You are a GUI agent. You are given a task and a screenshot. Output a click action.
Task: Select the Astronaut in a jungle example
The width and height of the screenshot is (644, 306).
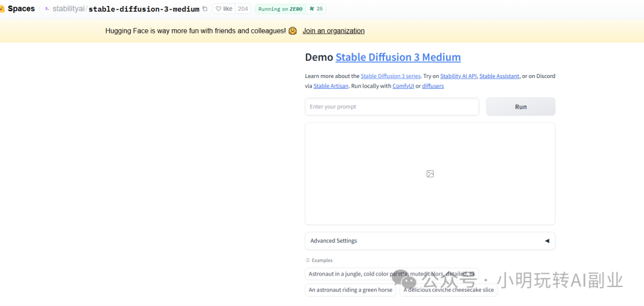(392, 274)
